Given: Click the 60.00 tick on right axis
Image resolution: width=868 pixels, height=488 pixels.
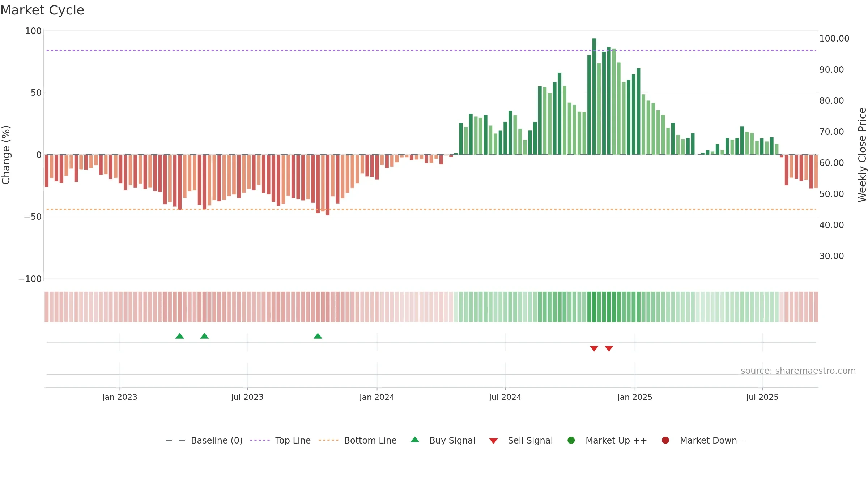Looking at the screenshot, I should [x=832, y=163].
